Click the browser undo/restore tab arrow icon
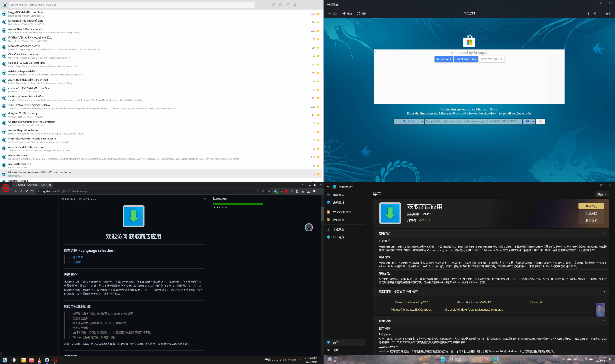This screenshot has height=364, width=615. click(32, 191)
